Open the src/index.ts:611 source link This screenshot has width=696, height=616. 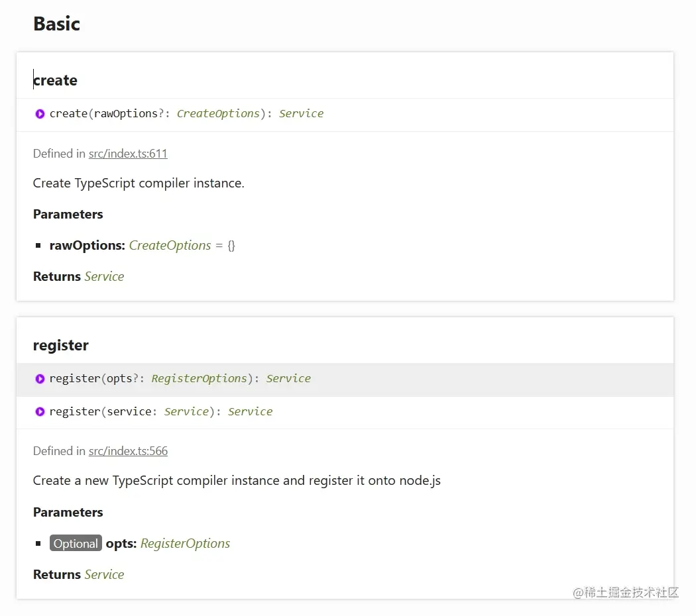128,154
